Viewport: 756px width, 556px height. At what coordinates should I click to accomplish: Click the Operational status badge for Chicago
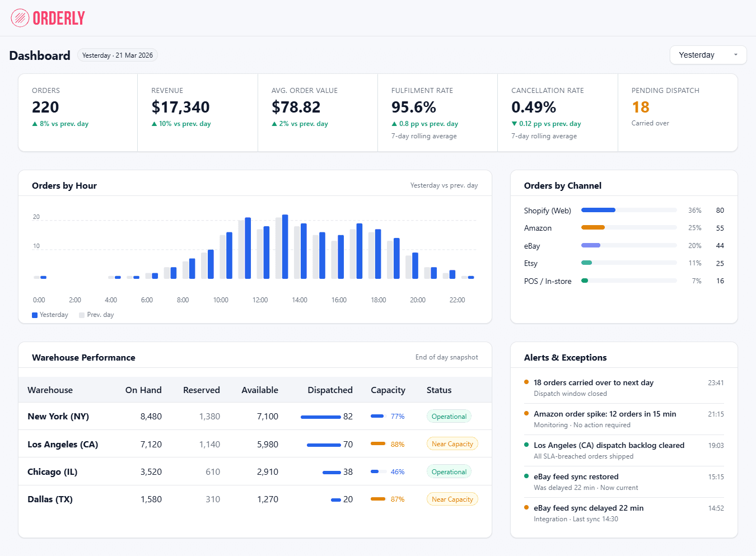coord(449,472)
